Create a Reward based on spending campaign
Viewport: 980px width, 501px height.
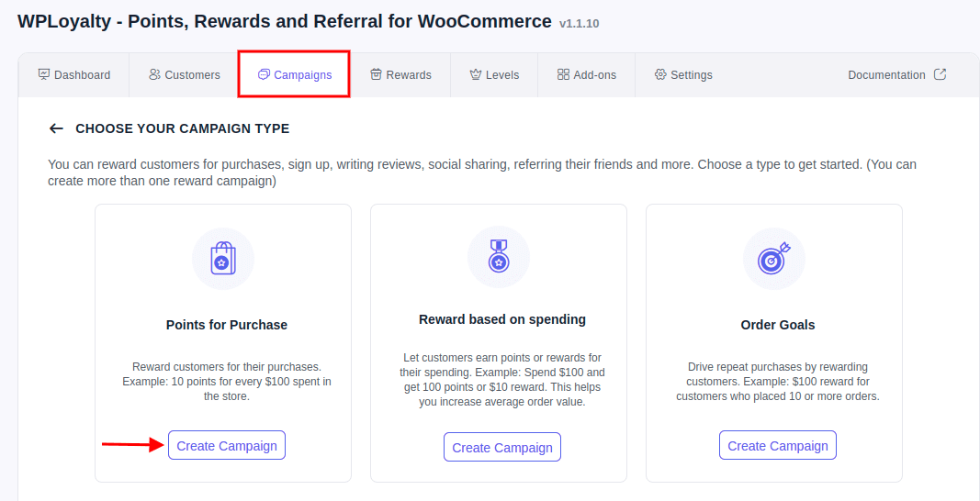(x=502, y=447)
